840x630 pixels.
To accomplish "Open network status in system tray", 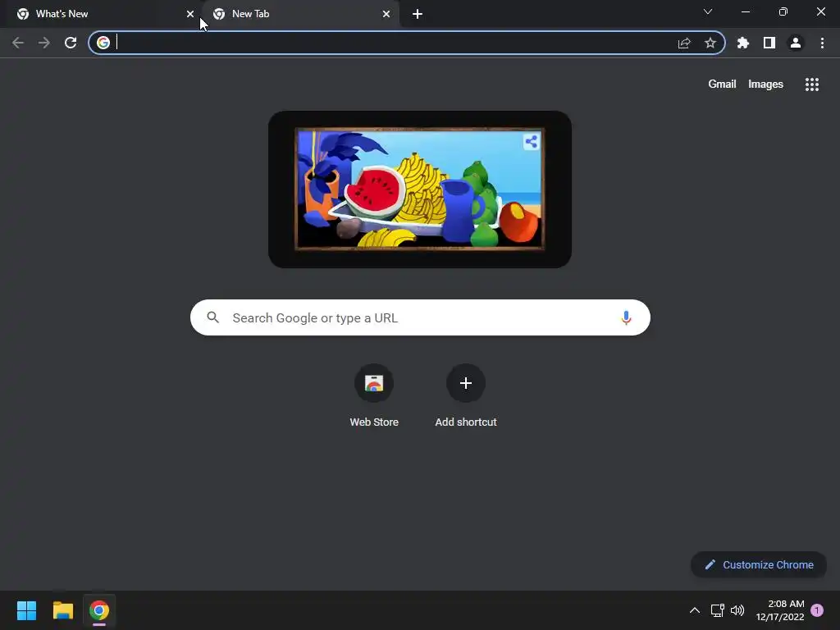I will coord(717,610).
